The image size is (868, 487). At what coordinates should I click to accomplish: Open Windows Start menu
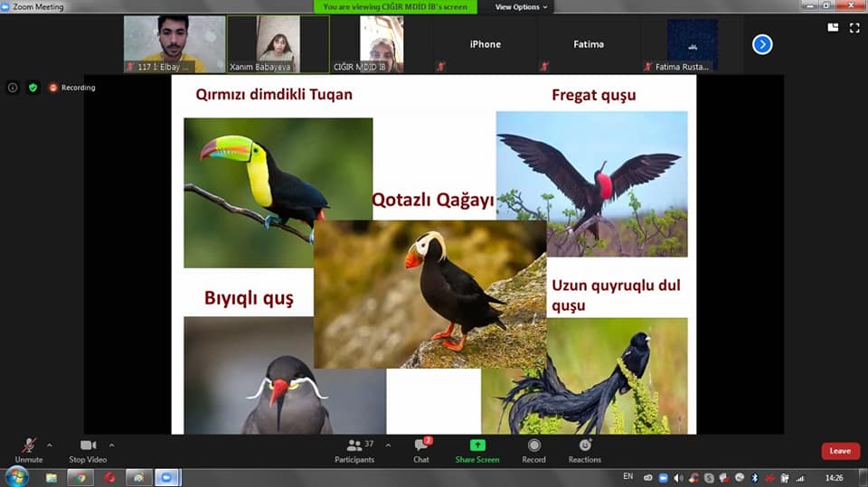pyautogui.click(x=16, y=477)
